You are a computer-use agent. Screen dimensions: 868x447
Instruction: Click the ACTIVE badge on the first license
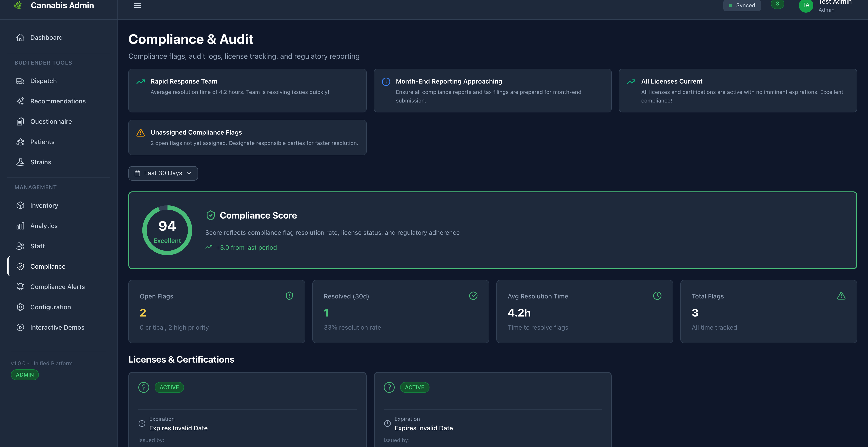point(169,387)
